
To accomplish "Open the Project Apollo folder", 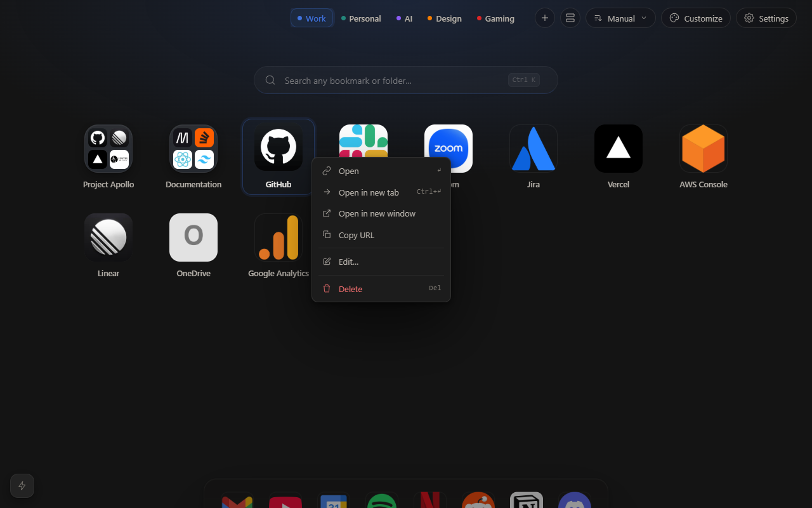I will coord(108,149).
